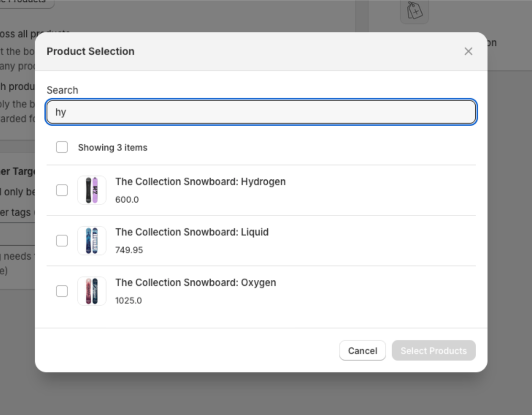Viewport: 532px width, 415px height.
Task: Click the Product Selection dialog title
Action: [91, 51]
